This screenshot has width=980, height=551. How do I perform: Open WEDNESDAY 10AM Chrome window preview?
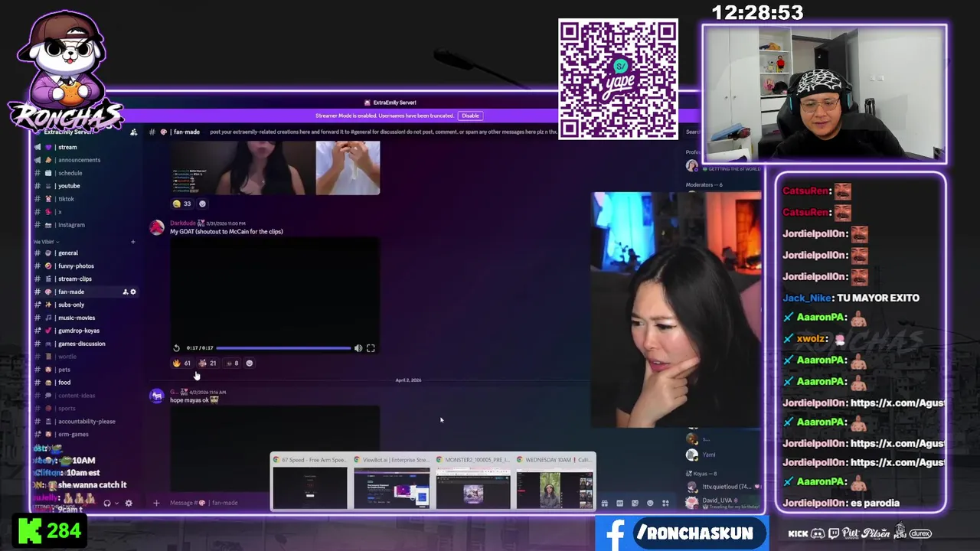point(554,481)
